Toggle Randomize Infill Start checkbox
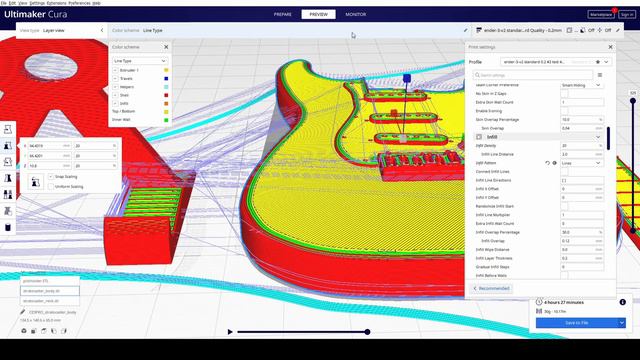This screenshot has width=640, height=360. pos(564,206)
